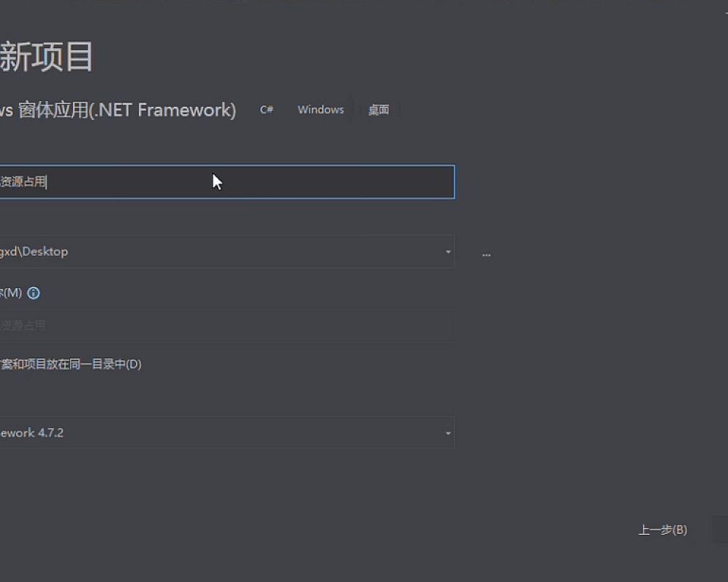Select the Framework 4.7.2 combo box text
This screenshot has width=728, height=582.
(x=32, y=433)
